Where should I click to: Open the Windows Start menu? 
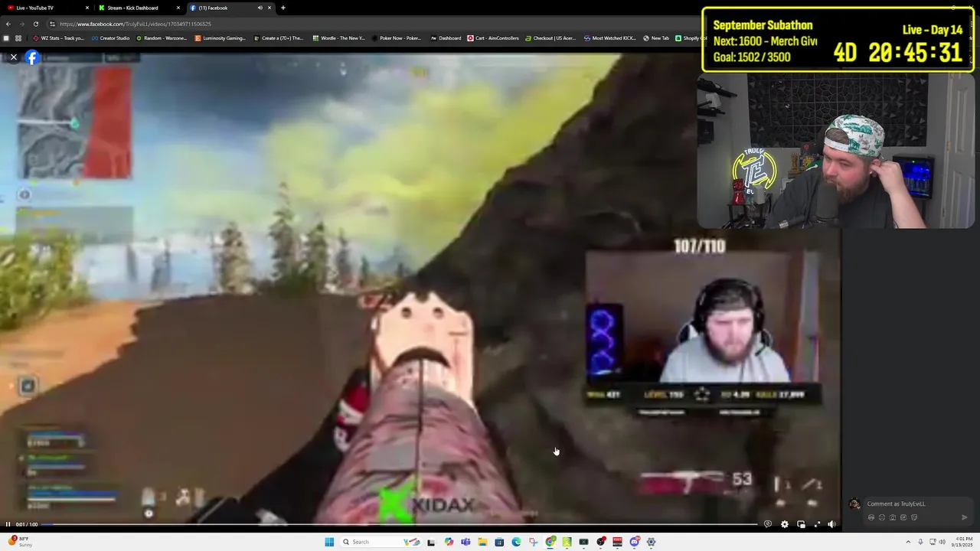(x=329, y=542)
